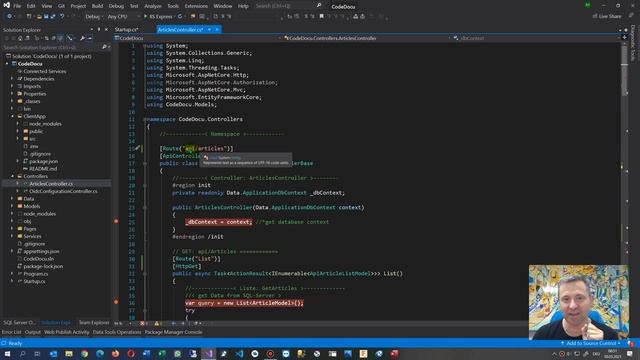The image size is (640, 360).
Task: Pin the Solution Explorer panel
Action: click(x=99, y=30)
